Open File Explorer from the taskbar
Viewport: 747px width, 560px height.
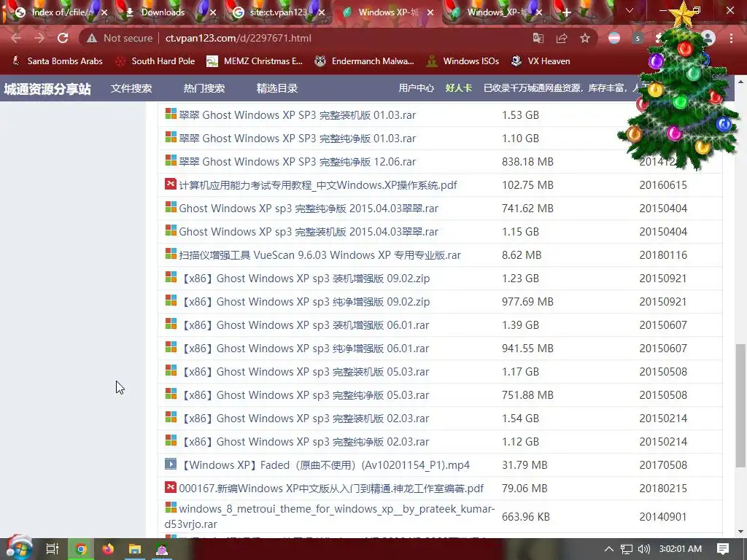(135, 549)
